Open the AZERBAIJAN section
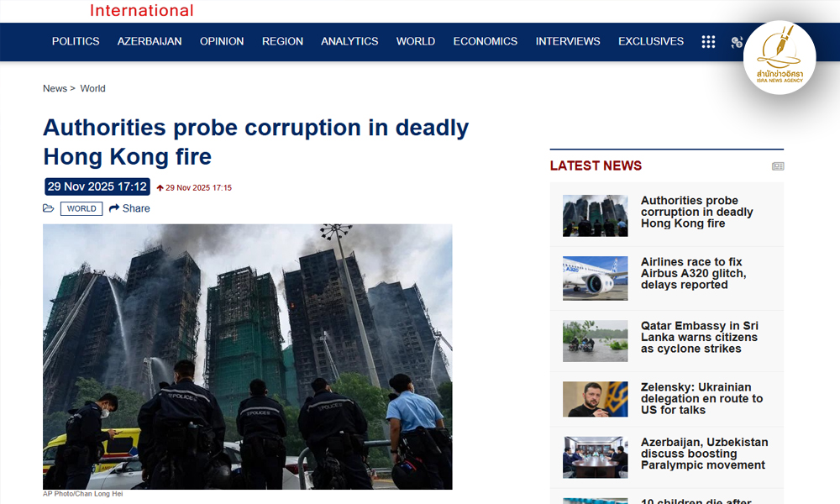 150,41
